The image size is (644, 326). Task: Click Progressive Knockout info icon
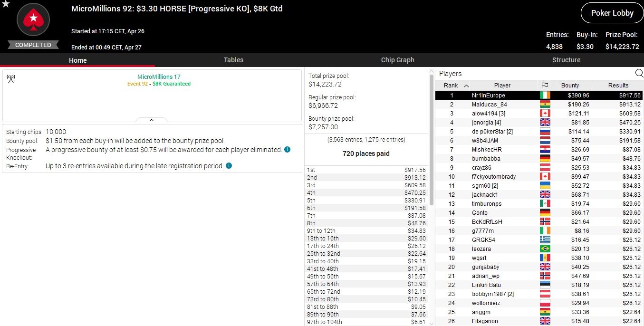click(288, 150)
